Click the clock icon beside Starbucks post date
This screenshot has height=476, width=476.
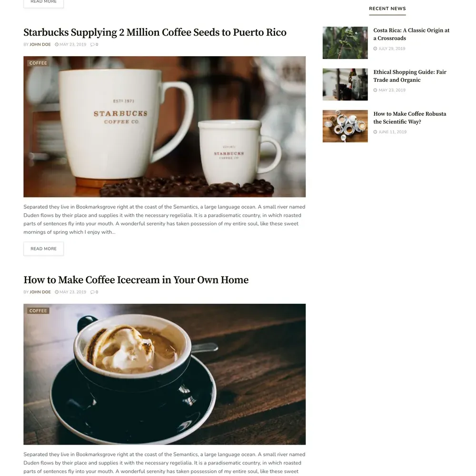point(57,44)
